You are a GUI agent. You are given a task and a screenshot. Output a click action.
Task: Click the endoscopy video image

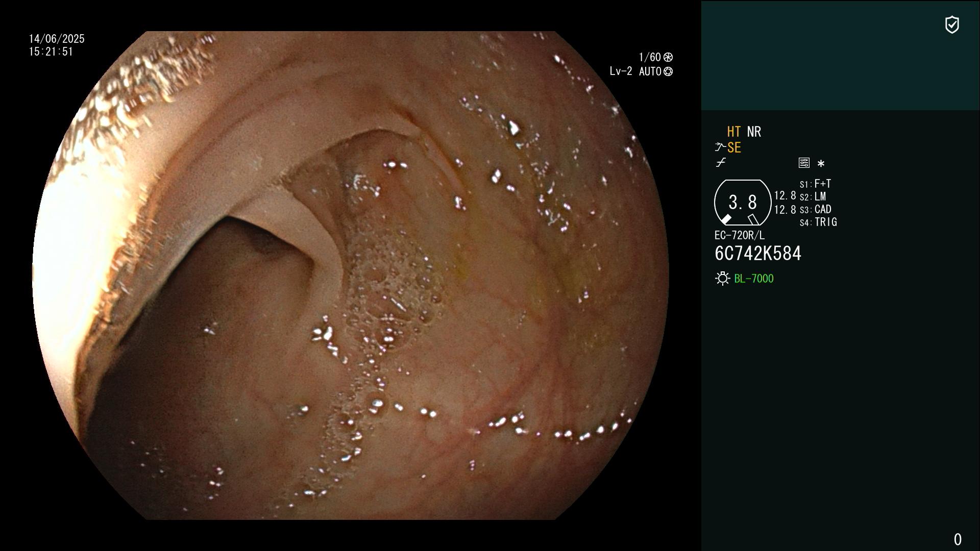coord(351,275)
